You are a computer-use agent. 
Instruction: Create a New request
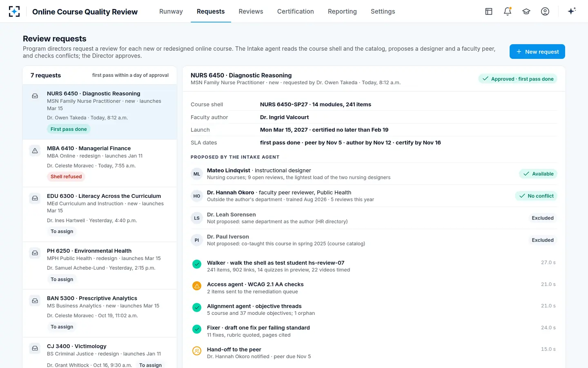(x=537, y=52)
